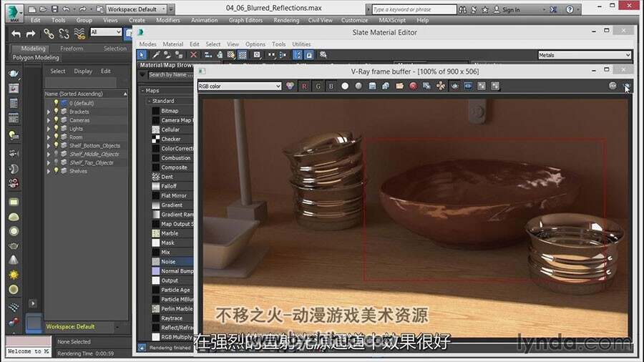Click the lightbulb lister icon in left toolbar
Image resolution: width=644 pixels, height=362 pixels.
[x=14, y=135]
